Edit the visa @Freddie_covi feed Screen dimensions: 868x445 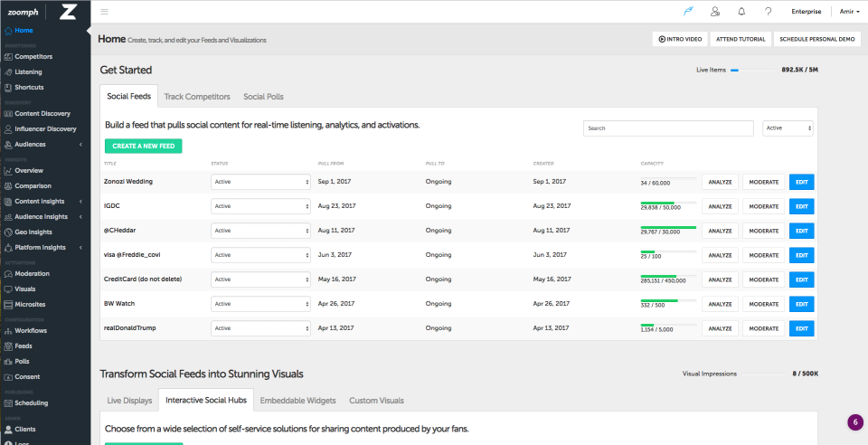click(x=802, y=255)
